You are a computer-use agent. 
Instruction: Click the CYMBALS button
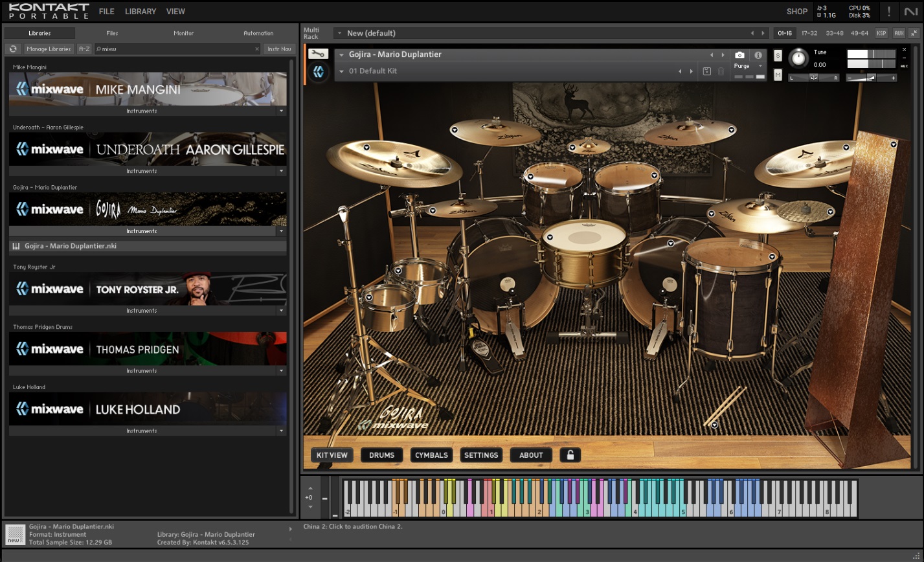431,455
